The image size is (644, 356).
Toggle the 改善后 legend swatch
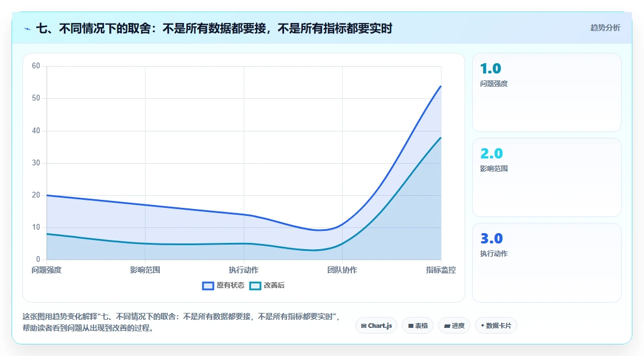tap(255, 286)
